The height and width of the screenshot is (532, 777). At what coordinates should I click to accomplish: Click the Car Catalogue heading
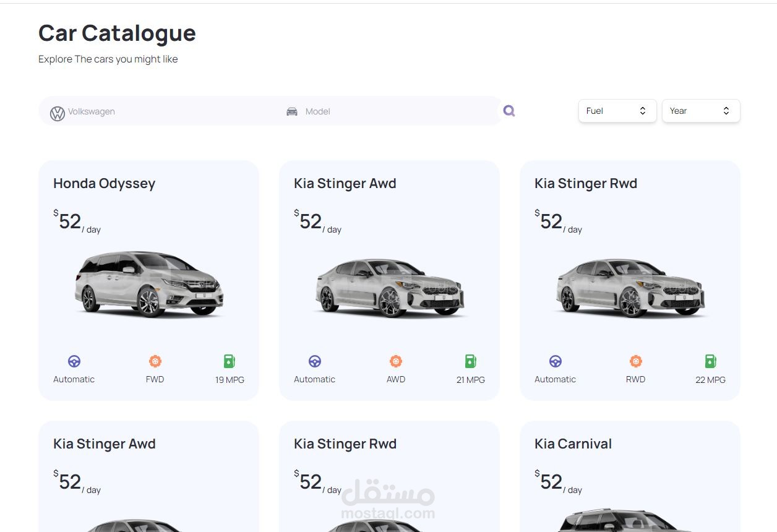pyautogui.click(x=117, y=33)
